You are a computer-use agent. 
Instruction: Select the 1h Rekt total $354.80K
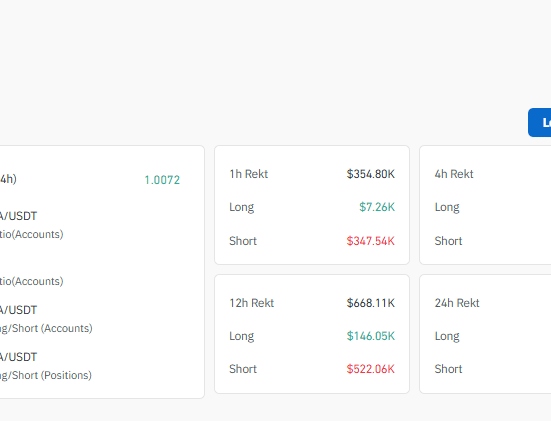click(x=371, y=174)
